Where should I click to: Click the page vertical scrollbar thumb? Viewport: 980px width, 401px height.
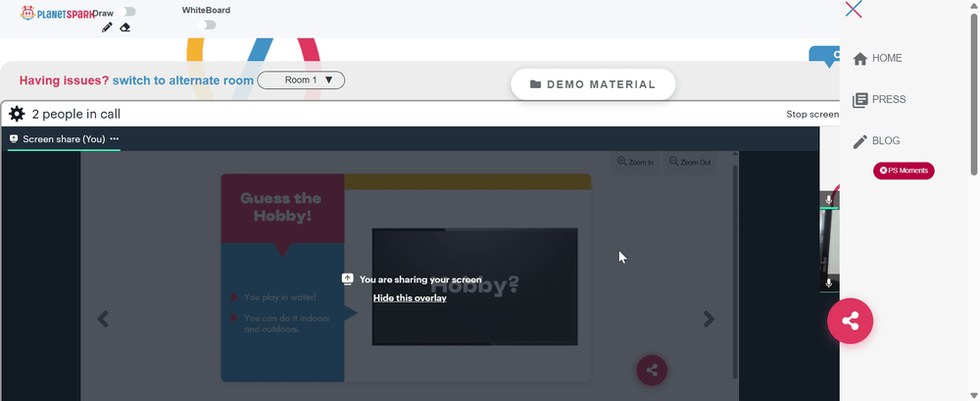point(974,94)
